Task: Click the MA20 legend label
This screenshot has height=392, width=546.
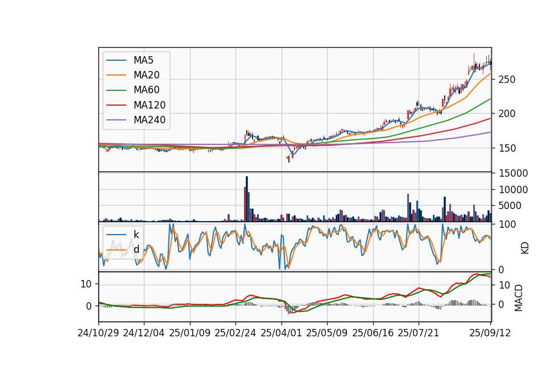Action: [146, 75]
